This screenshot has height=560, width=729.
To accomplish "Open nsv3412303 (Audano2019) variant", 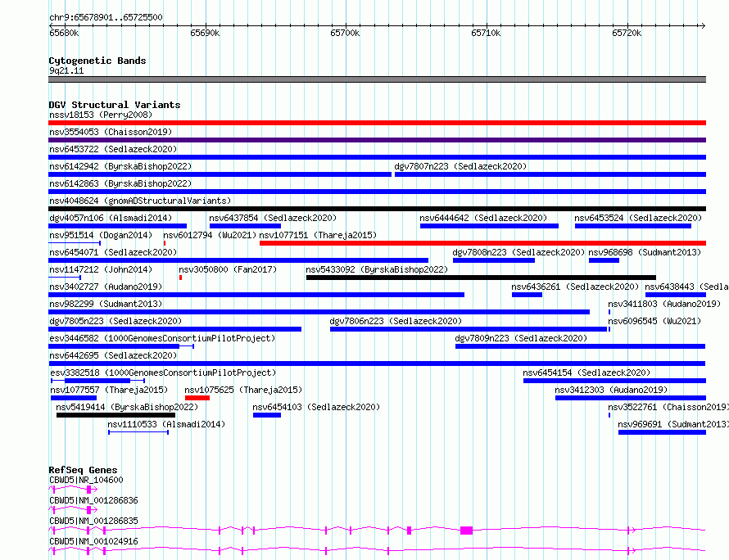I will tap(611, 390).
